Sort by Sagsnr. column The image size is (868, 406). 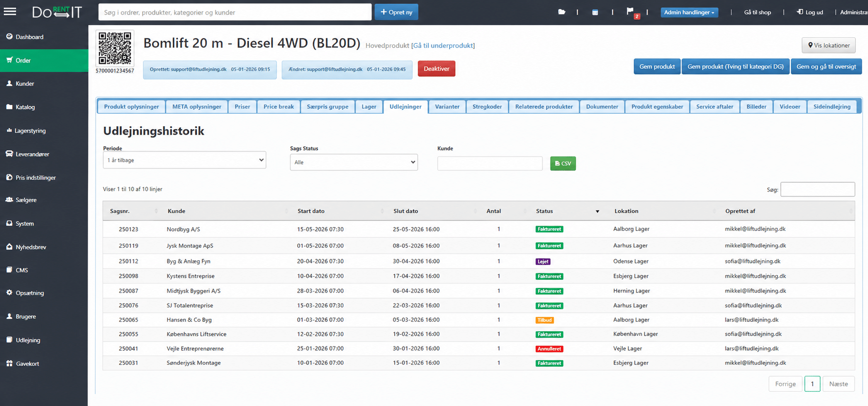click(133, 211)
